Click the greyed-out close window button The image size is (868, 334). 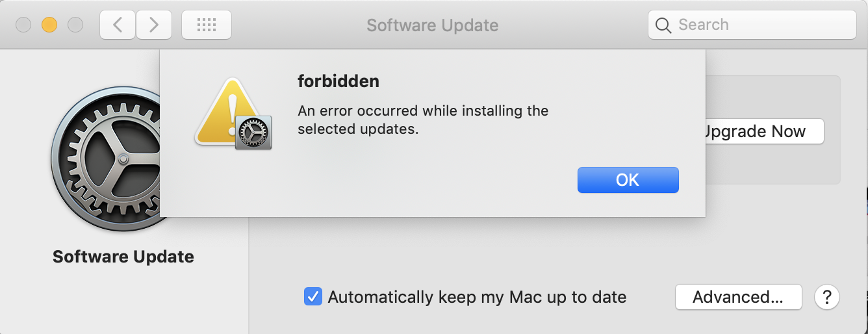(x=23, y=25)
